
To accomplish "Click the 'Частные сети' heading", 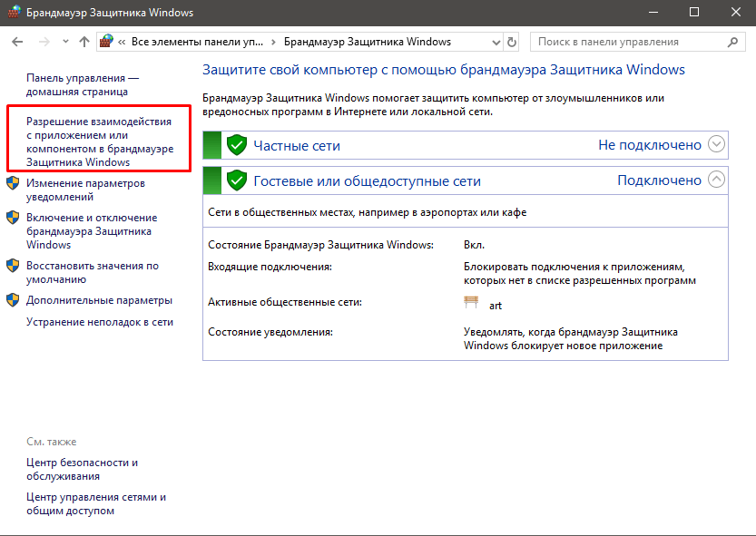I will [x=297, y=146].
